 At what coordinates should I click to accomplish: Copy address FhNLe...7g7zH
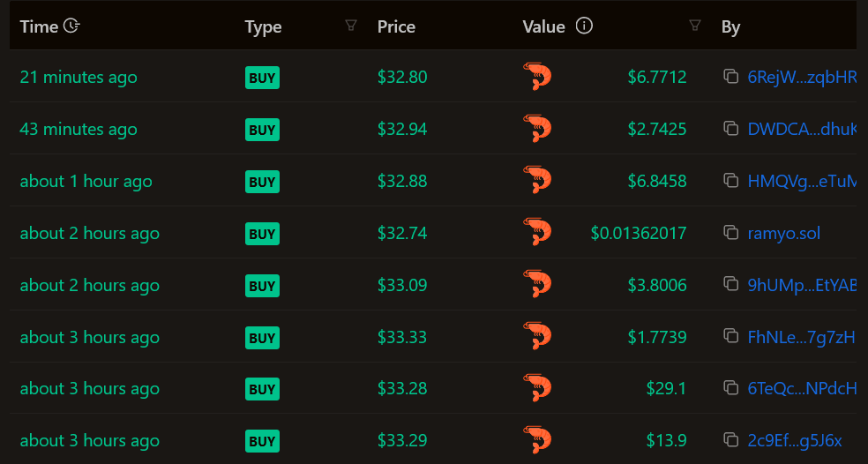point(730,336)
